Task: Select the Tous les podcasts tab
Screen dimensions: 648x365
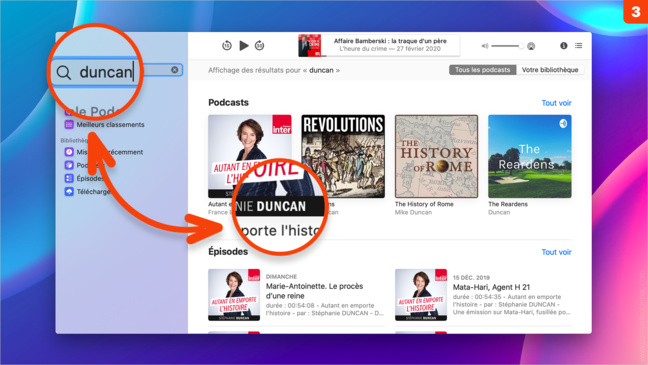Action: 483,70
